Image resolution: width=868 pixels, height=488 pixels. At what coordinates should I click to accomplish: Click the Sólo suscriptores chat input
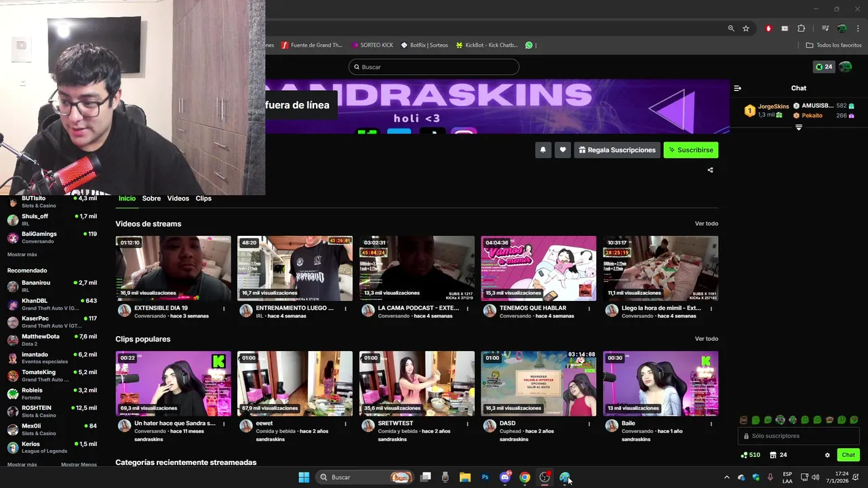799,436
